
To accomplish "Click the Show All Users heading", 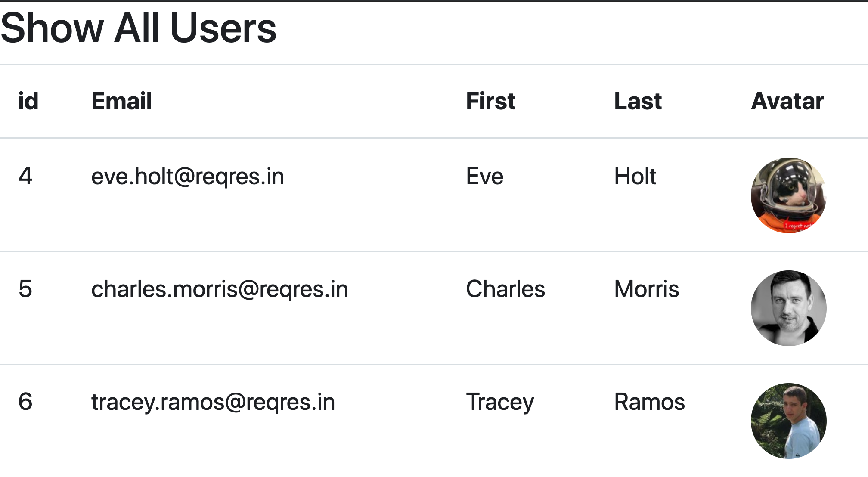I will click(139, 28).
